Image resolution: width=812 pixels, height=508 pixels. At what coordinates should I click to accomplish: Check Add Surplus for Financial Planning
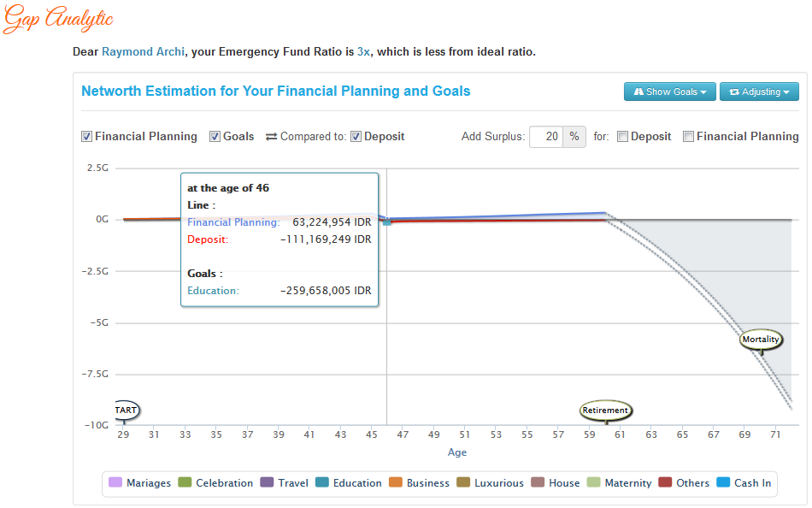[688, 137]
